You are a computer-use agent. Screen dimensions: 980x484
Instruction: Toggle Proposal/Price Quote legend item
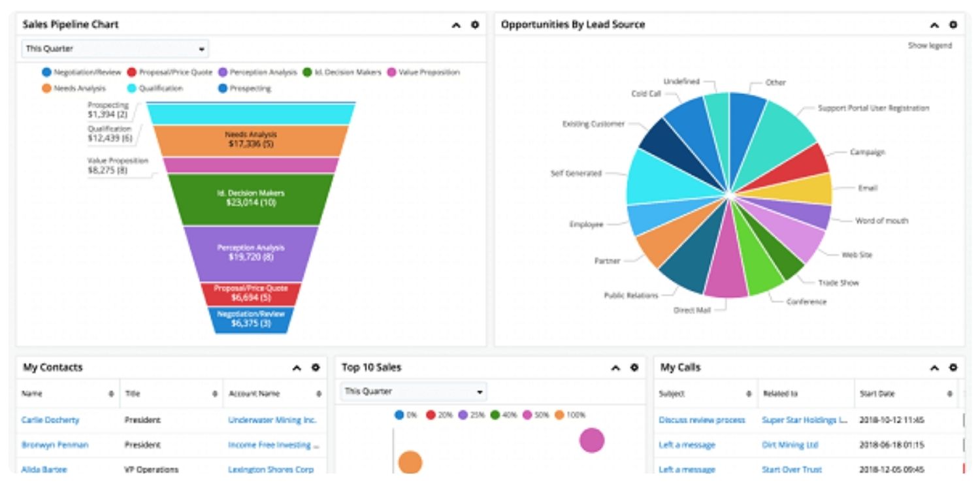coord(170,73)
